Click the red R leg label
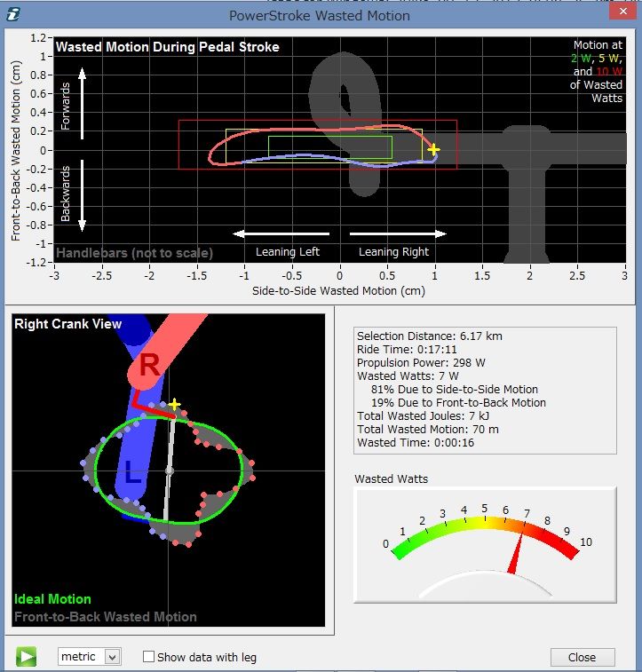Image resolution: width=642 pixels, height=672 pixels. [x=149, y=365]
